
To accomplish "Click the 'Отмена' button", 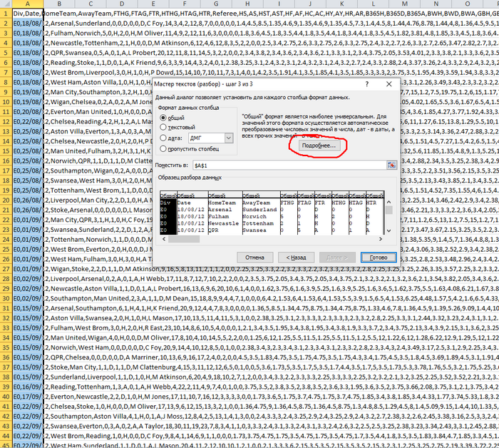I will (254, 258).
